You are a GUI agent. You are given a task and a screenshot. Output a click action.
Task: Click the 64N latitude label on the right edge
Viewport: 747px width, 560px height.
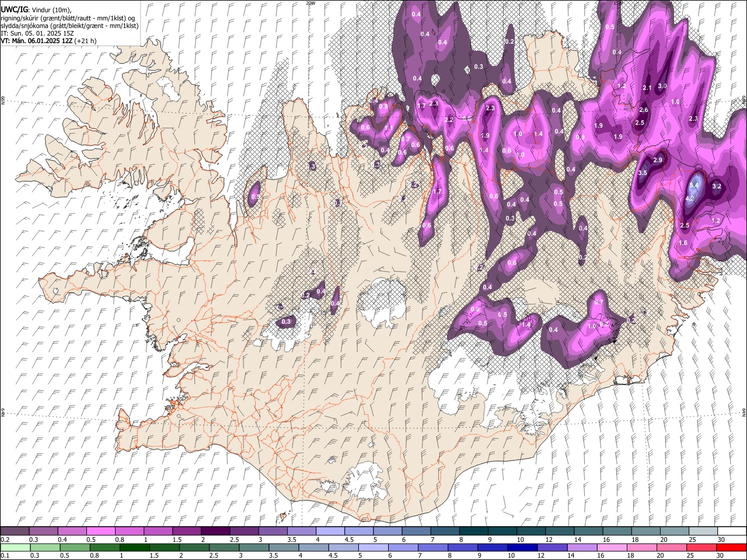(x=744, y=412)
